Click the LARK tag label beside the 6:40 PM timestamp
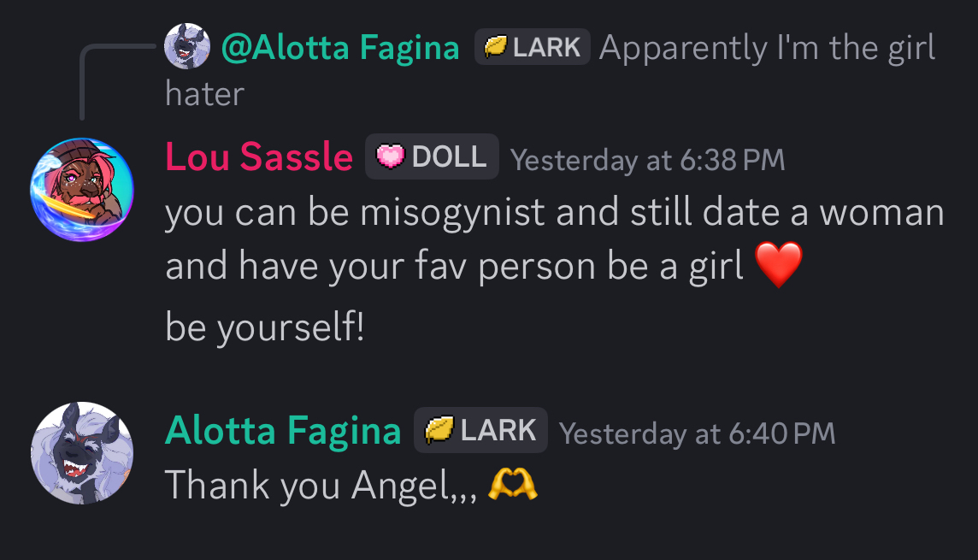Image resolution: width=978 pixels, height=560 pixels. point(498,430)
